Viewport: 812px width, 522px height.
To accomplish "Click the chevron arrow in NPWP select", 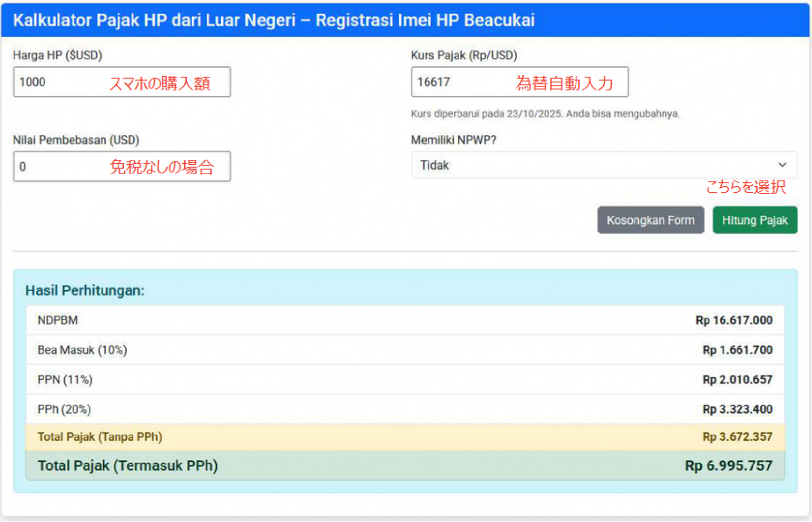I will [782, 165].
